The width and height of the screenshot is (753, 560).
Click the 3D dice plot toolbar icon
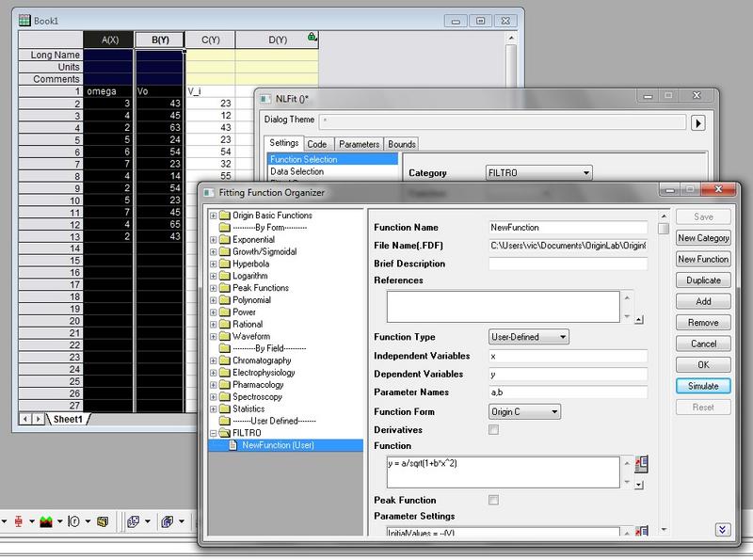pos(133,520)
